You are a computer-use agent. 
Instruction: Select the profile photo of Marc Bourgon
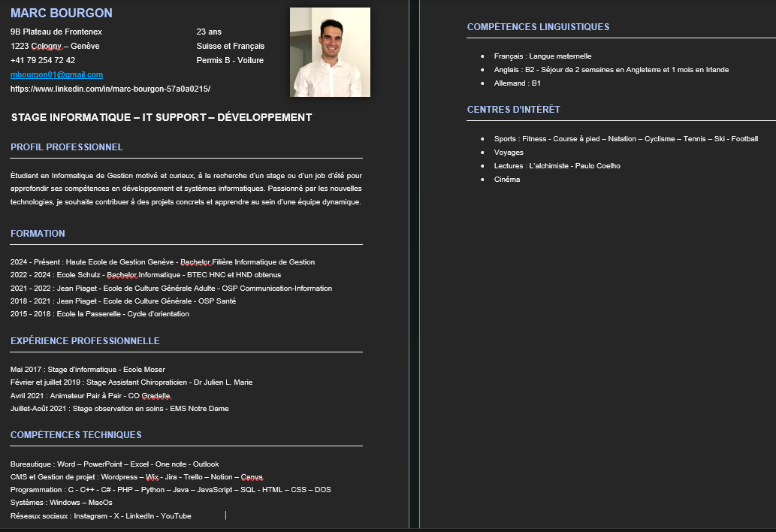coord(330,52)
